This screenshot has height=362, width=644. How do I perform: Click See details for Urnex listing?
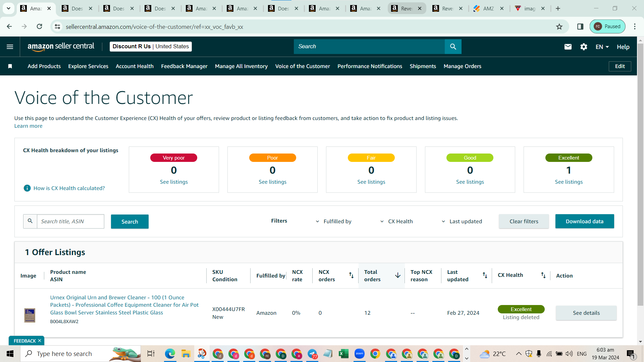coord(586,313)
